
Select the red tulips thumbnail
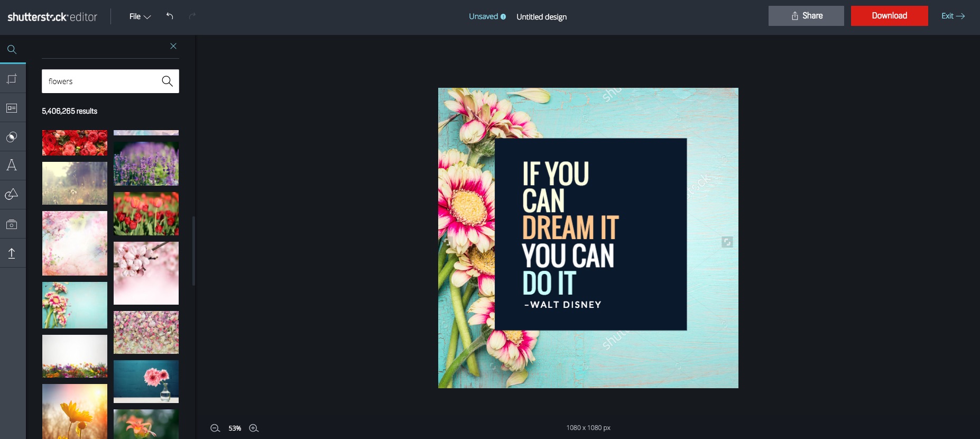coord(146,214)
